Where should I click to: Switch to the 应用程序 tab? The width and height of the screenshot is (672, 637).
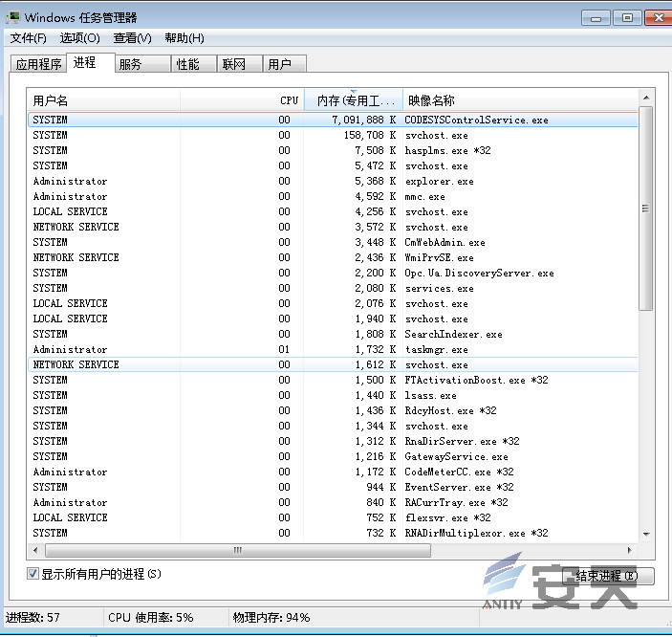click(x=38, y=64)
